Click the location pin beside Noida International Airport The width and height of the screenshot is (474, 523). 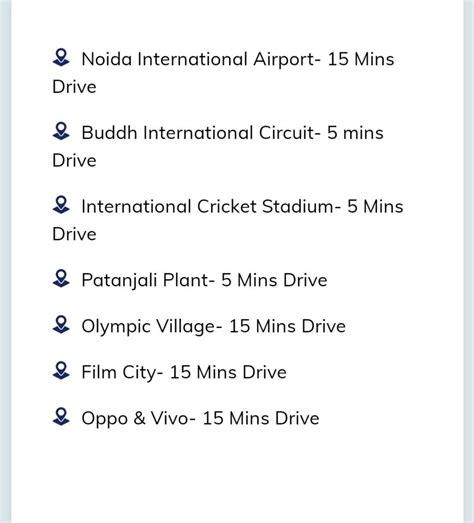coord(61,57)
